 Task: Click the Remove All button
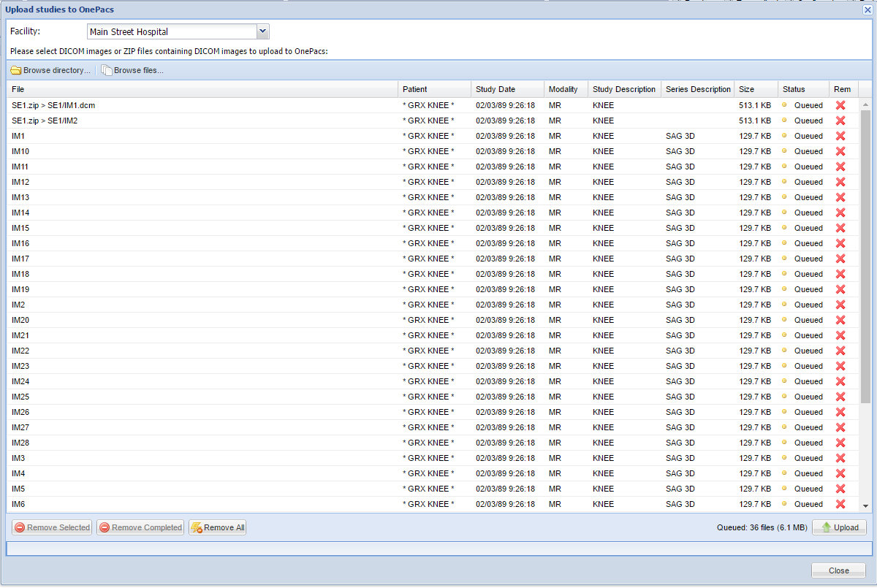coord(218,527)
